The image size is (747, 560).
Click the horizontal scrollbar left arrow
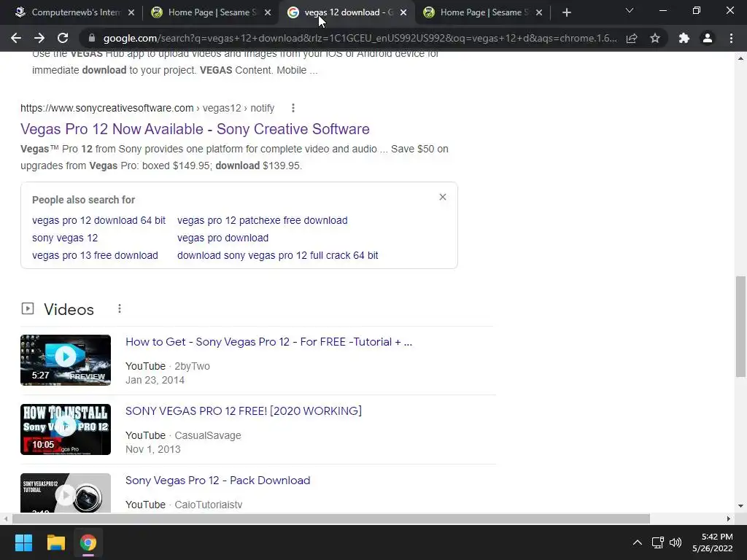coord(5,518)
